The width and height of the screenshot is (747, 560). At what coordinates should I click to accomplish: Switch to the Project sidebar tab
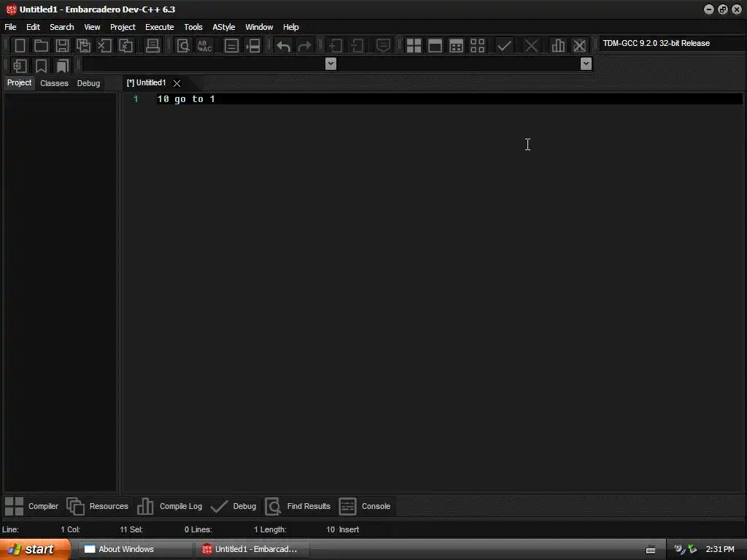[19, 83]
